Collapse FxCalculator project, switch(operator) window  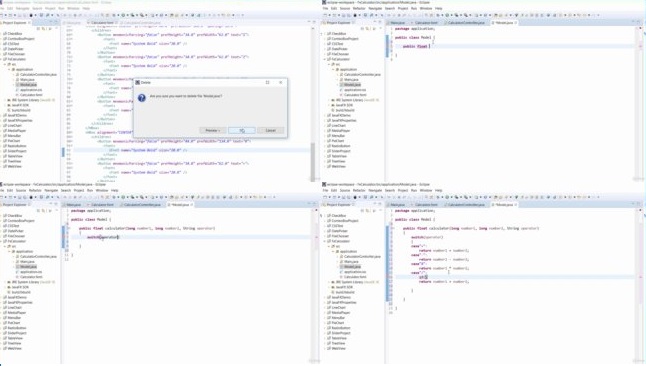coord(2,241)
